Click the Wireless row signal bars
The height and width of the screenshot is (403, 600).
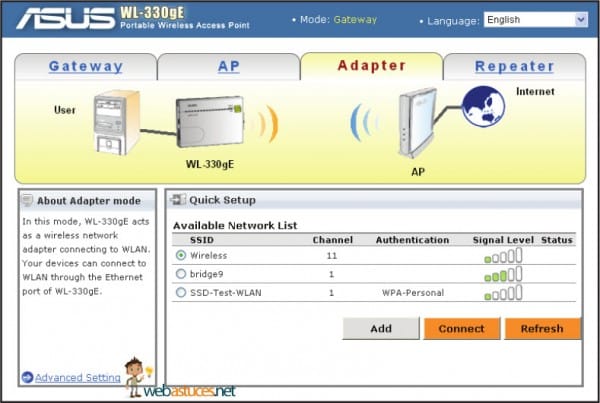pyautogui.click(x=503, y=255)
